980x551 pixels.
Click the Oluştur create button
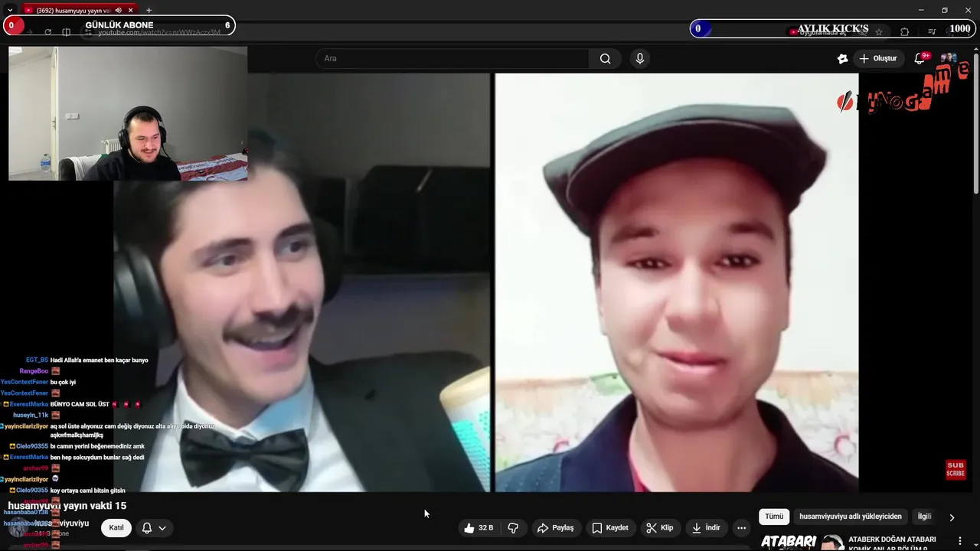click(x=877, y=58)
